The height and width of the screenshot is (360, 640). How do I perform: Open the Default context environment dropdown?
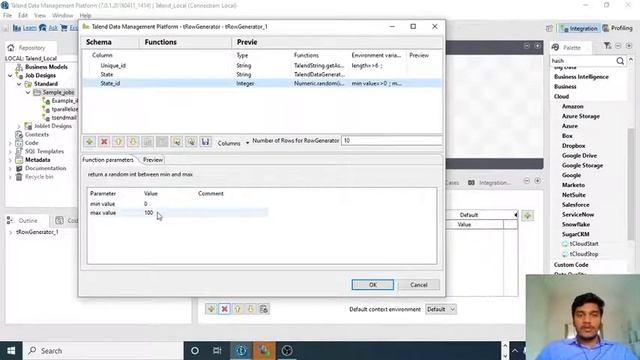point(441,309)
